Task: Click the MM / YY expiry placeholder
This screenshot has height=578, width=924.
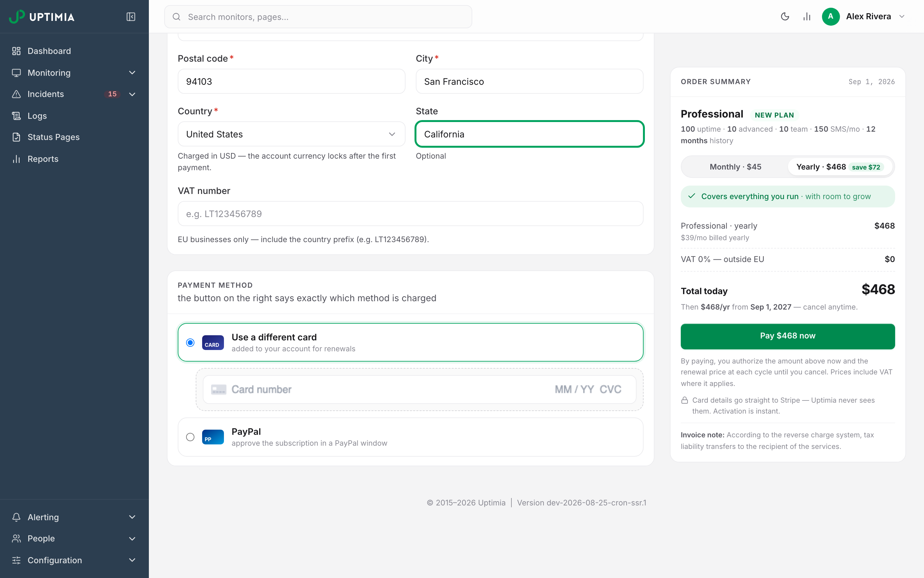Action: 574,390
